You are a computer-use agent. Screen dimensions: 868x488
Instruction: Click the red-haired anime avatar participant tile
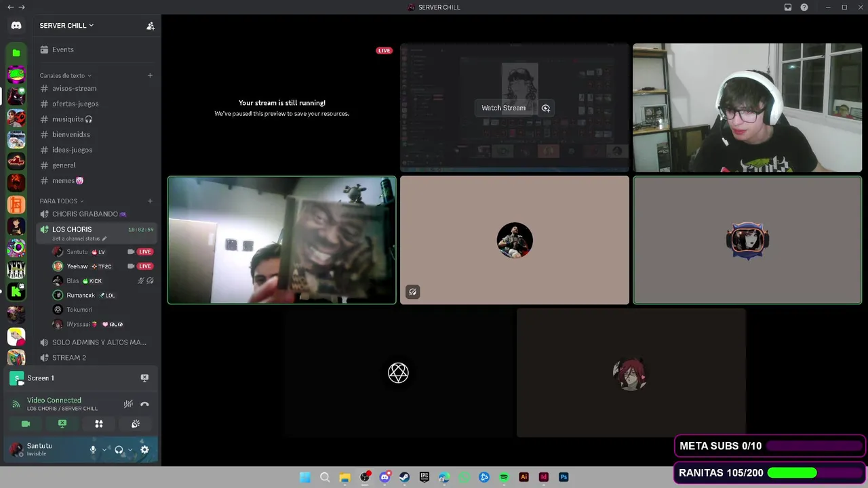tap(631, 373)
